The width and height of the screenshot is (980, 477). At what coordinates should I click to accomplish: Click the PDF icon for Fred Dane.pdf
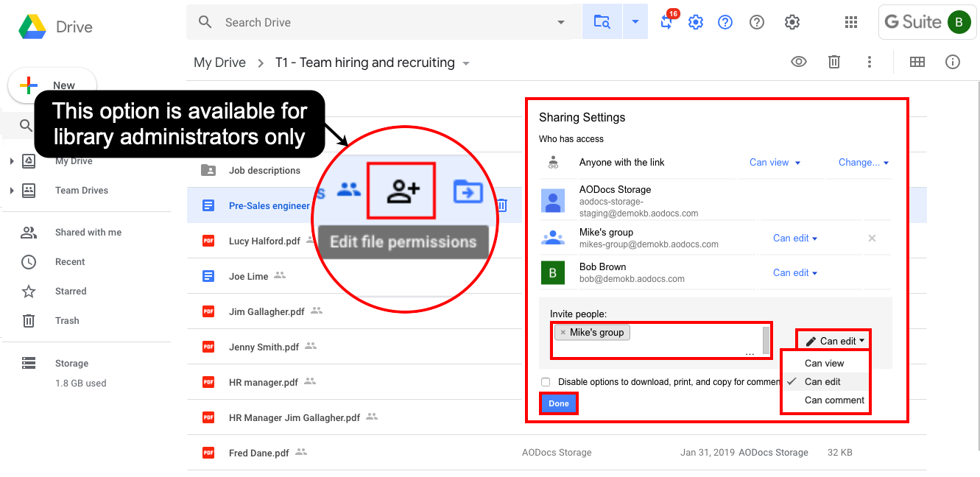coord(208,453)
